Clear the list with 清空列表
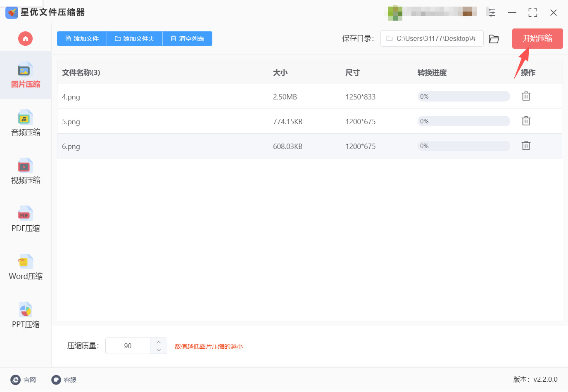 click(x=188, y=39)
